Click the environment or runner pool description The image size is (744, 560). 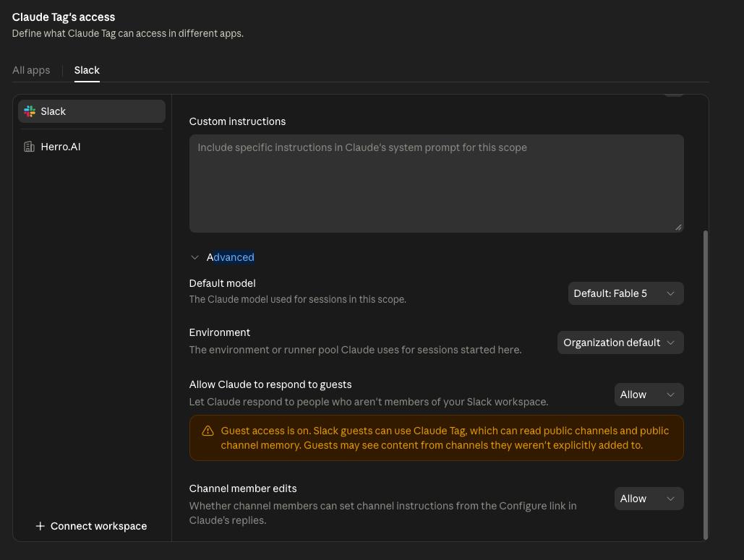coord(355,350)
